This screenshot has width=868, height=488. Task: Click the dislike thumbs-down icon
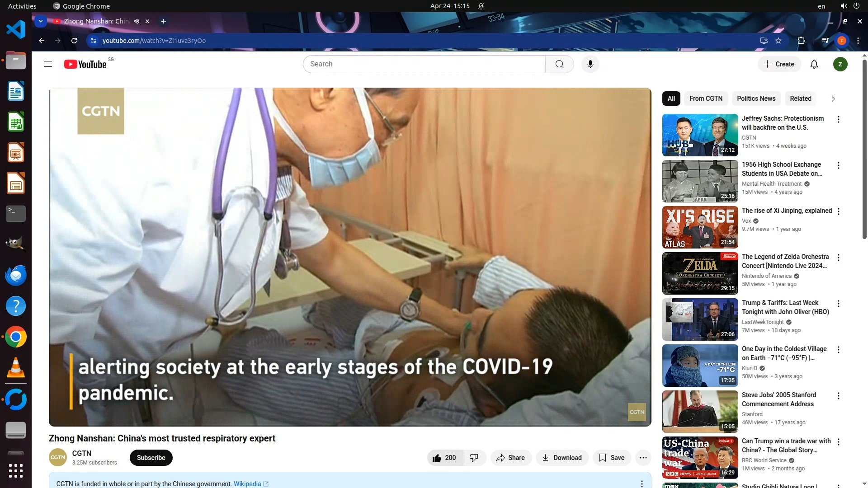[x=474, y=458]
